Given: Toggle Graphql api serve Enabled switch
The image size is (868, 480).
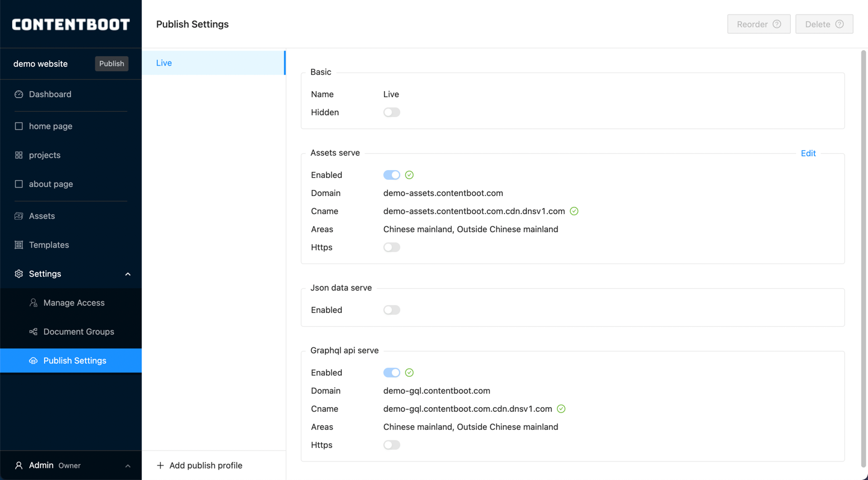Looking at the screenshot, I should 392,373.
